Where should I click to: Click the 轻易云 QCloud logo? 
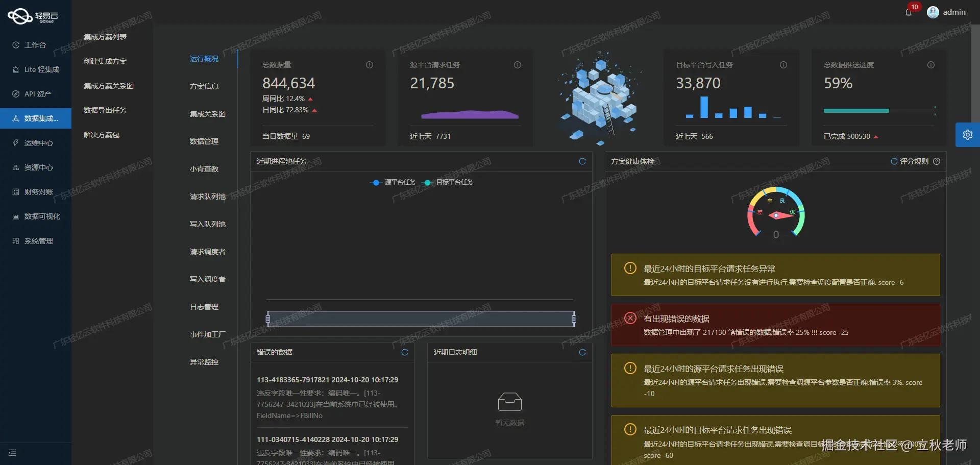[x=33, y=16]
